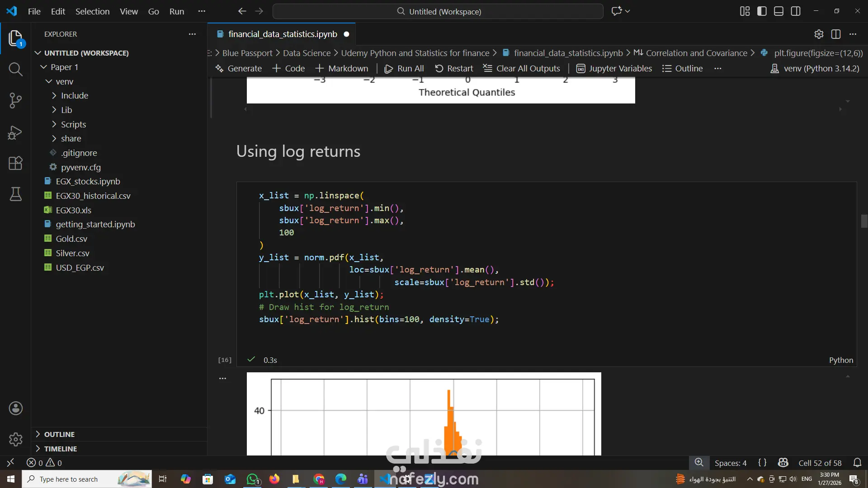Click the Accounts icon in activity bar
The height and width of the screenshot is (488, 868).
(x=15, y=408)
